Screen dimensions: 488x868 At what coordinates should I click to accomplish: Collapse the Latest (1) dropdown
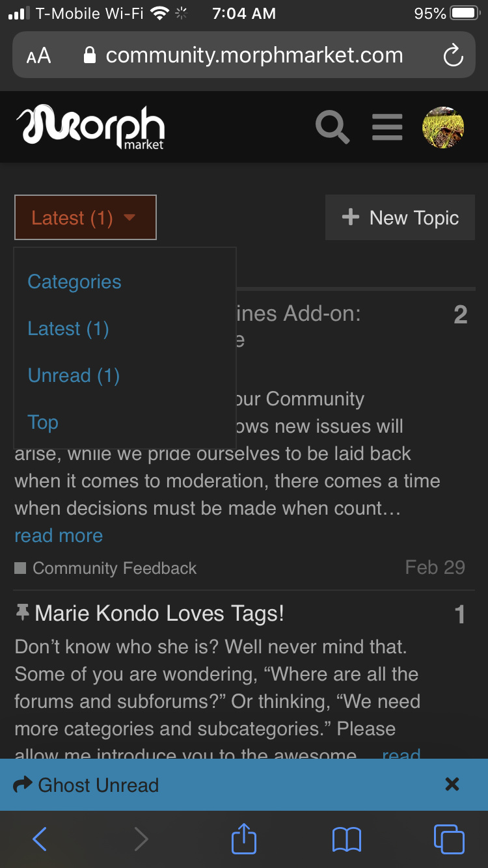point(85,217)
